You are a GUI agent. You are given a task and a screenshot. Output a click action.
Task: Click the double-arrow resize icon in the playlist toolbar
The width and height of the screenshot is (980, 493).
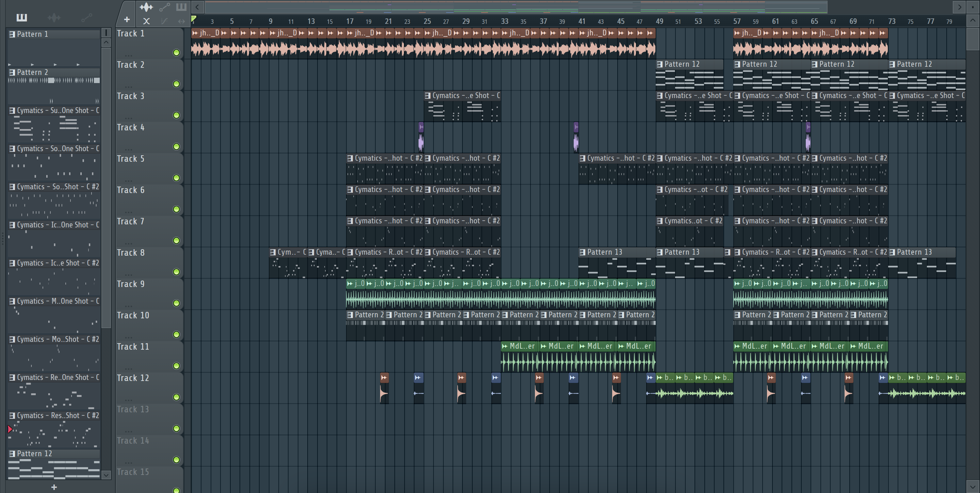click(x=181, y=21)
